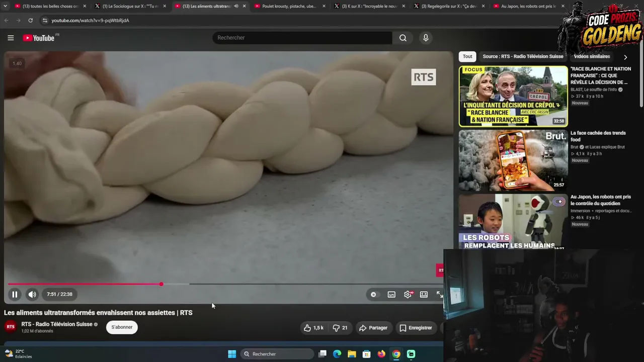Mute audio indicator on the playing tab
Screen dimensions: 644x362
coord(236,6)
